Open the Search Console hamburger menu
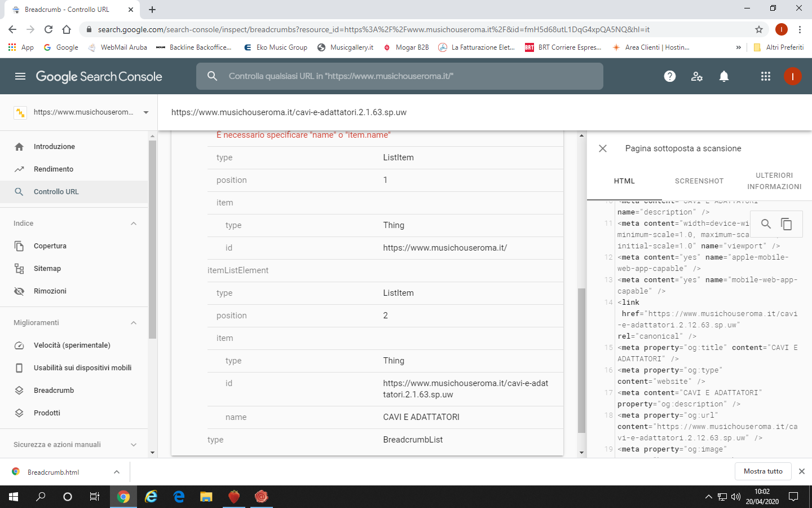 (x=20, y=76)
